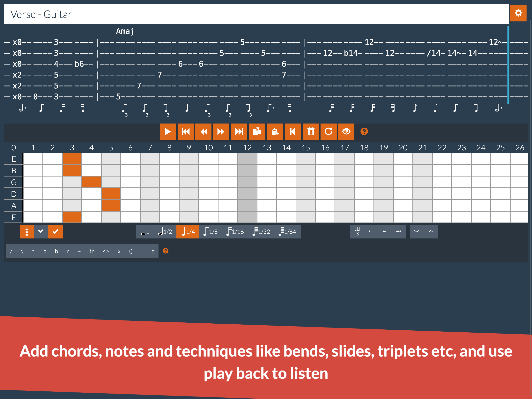Viewport: 532px width, 399px height.
Task: Click the orange fret 3 B string cell
Action: [72, 170]
